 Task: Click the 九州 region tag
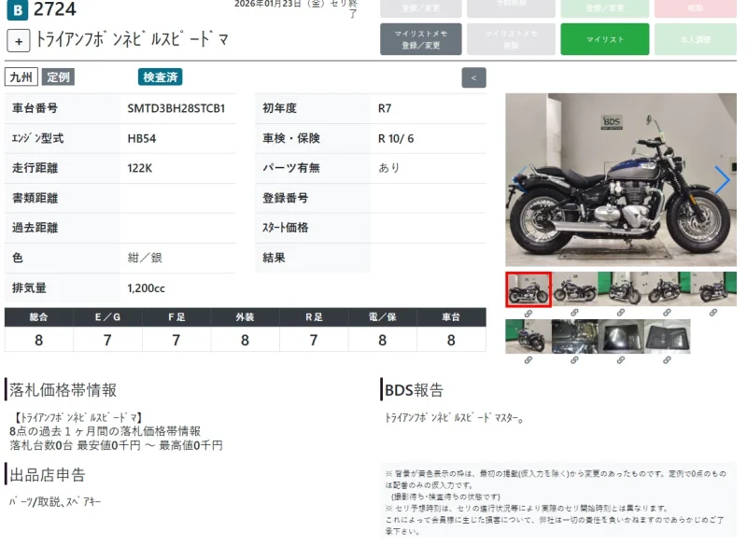pyautogui.click(x=21, y=77)
